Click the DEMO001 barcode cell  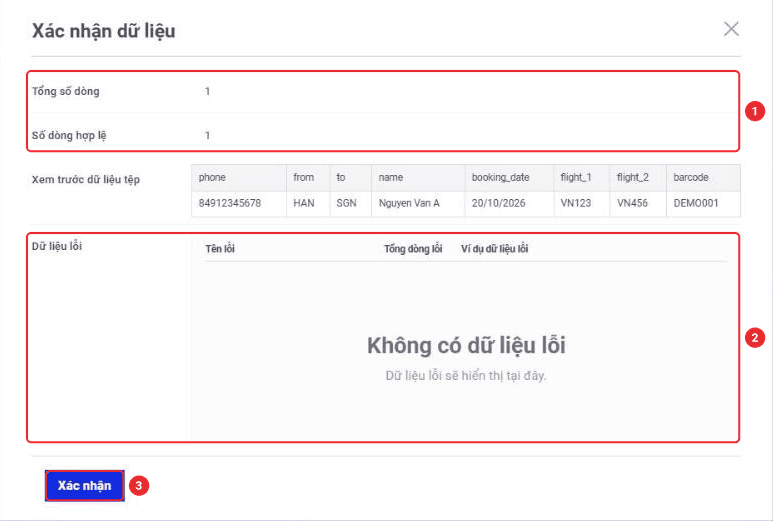[x=703, y=204]
